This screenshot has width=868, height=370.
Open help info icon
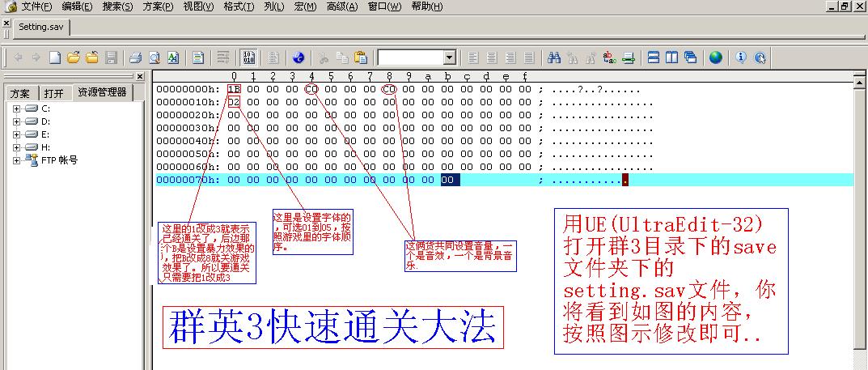pyautogui.click(x=741, y=57)
